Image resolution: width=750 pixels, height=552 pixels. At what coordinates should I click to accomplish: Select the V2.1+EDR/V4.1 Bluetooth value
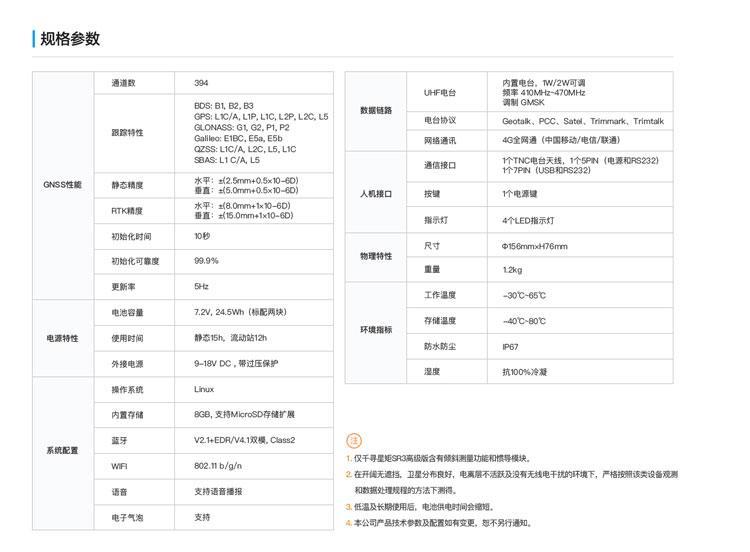(x=244, y=440)
